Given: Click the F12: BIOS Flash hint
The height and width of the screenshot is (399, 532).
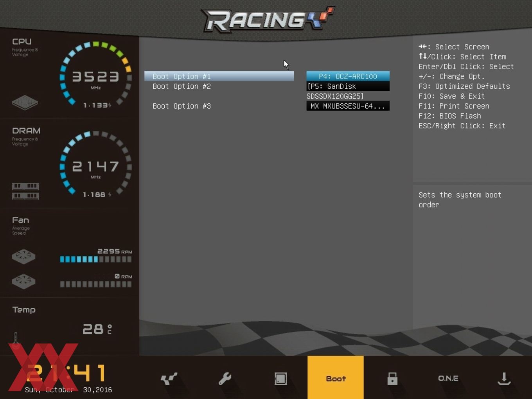Looking at the screenshot, I should tap(450, 116).
